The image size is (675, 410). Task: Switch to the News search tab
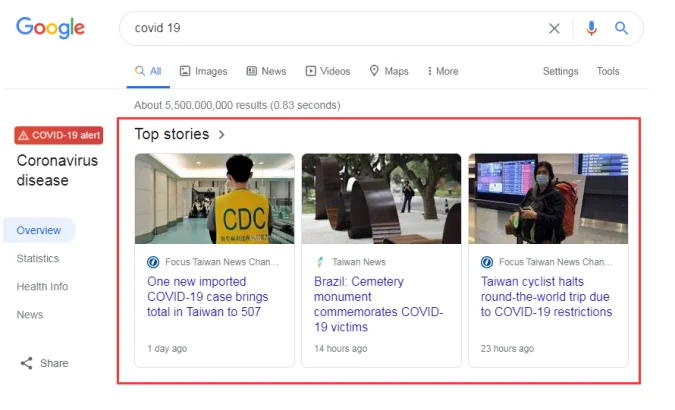[266, 71]
